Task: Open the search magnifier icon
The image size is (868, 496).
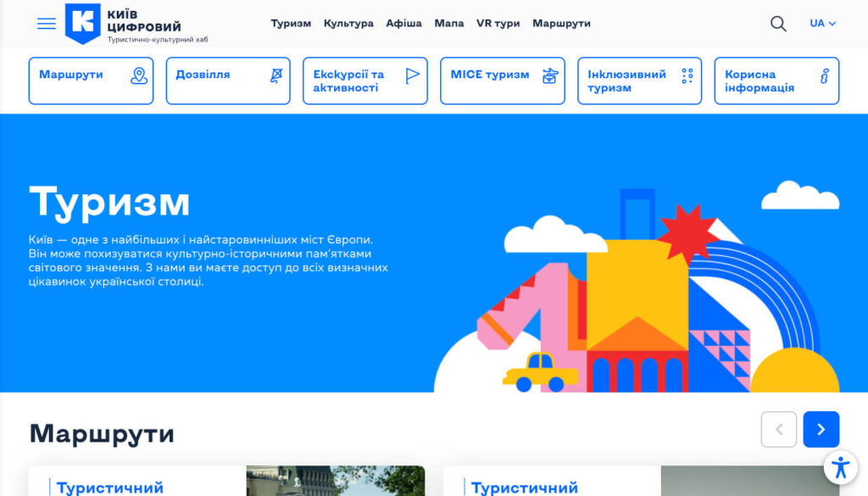Action: (778, 24)
